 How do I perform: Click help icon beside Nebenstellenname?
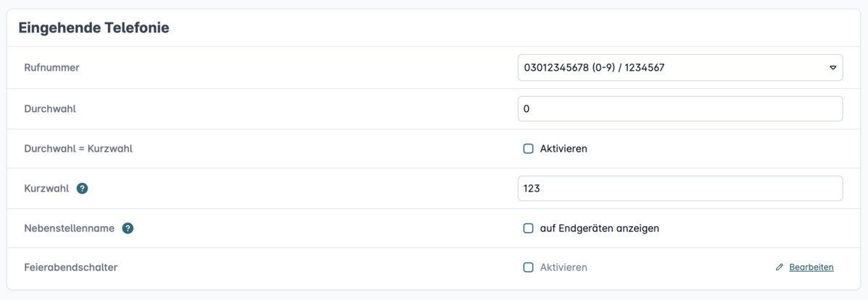click(128, 228)
